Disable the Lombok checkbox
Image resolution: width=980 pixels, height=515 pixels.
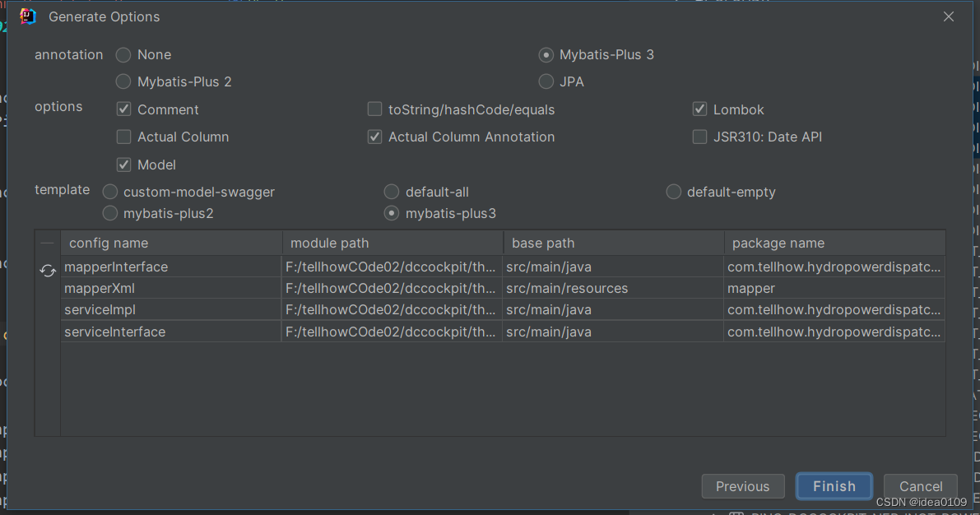699,109
